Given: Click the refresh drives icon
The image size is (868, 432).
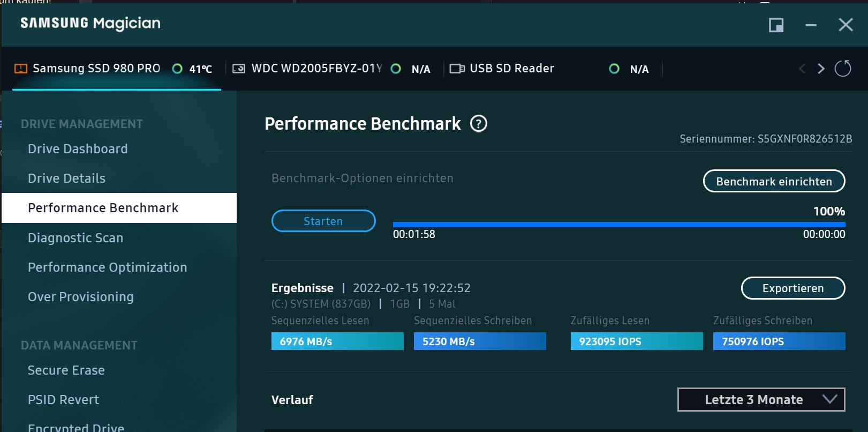Looking at the screenshot, I should coord(842,69).
